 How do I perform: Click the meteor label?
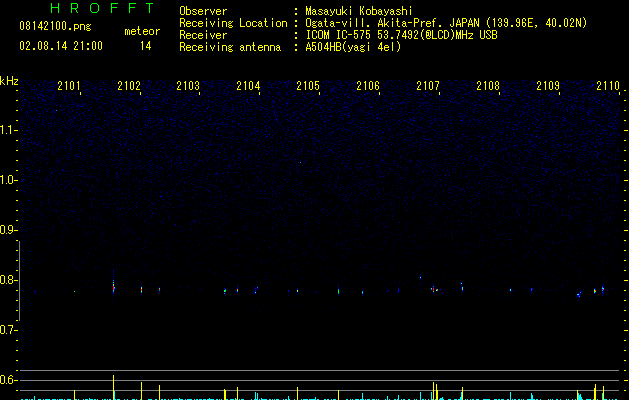pyautogui.click(x=142, y=31)
